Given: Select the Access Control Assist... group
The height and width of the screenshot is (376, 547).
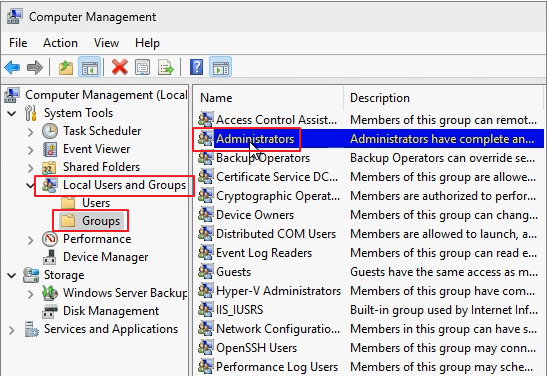Looking at the screenshot, I should tap(277, 120).
